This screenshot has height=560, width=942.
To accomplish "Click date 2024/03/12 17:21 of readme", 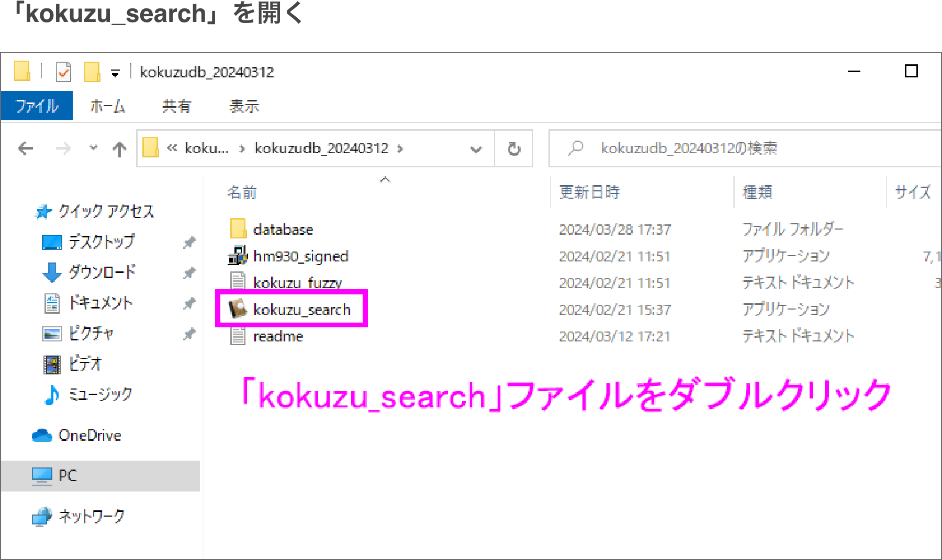I will pyautogui.click(x=615, y=336).
